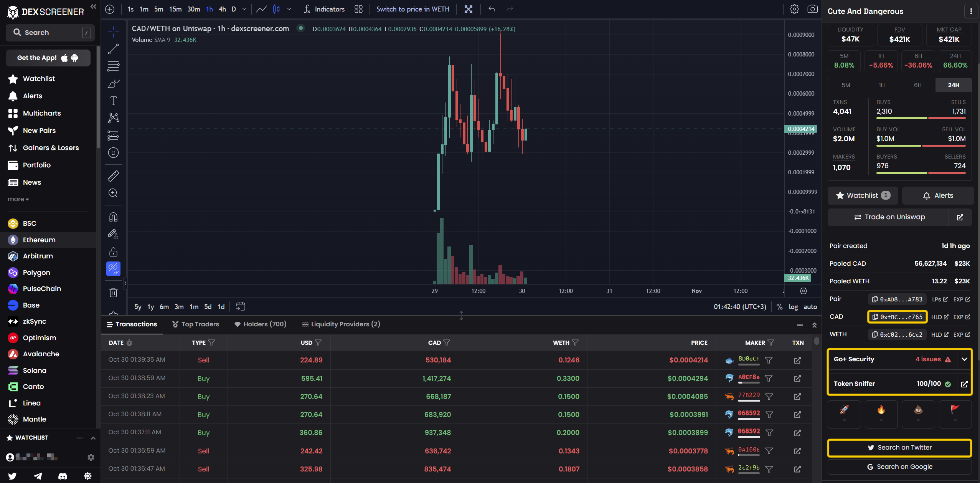Toggle lock all drawing tools

(113, 252)
